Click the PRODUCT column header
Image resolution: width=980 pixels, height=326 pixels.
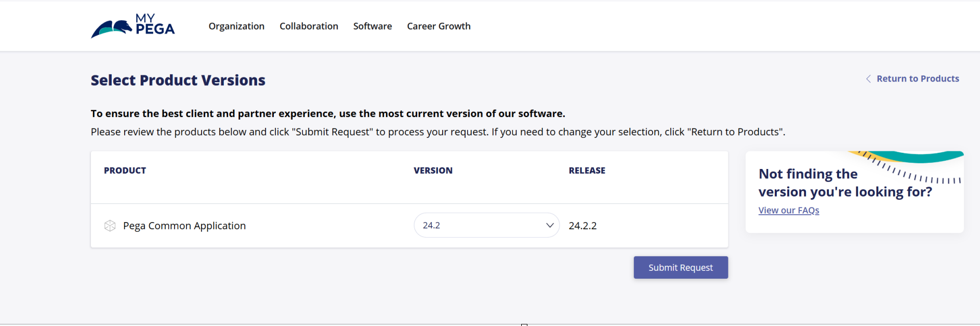pos(125,171)
